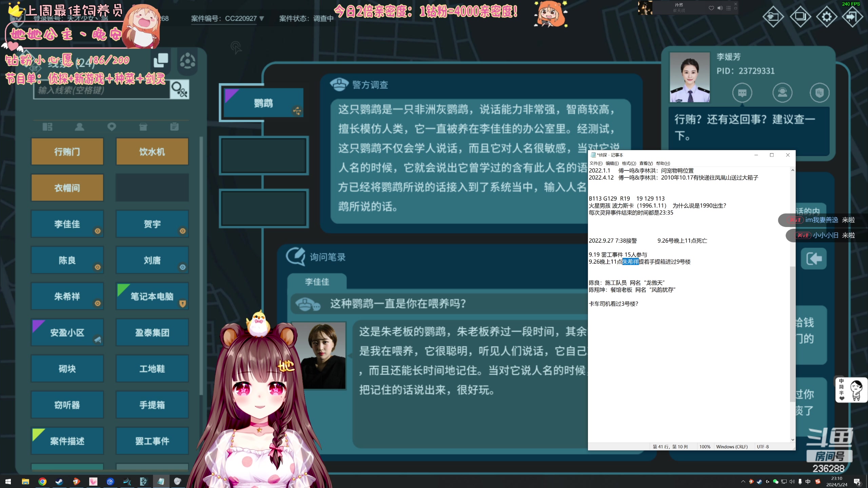Click the circular relation graph icon
This screenshot has height=488, width=868.
click(x=188, y=61)
